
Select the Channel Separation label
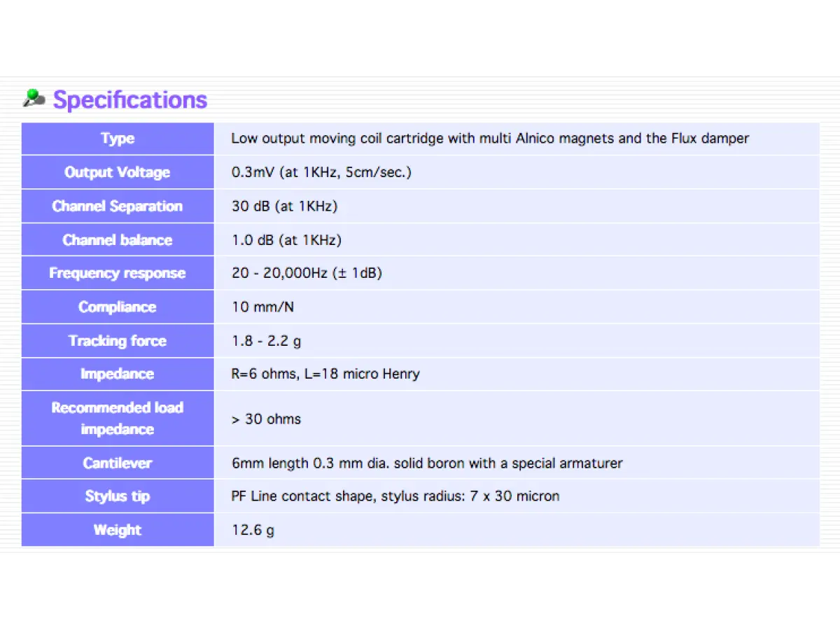(x=118, y=206)
